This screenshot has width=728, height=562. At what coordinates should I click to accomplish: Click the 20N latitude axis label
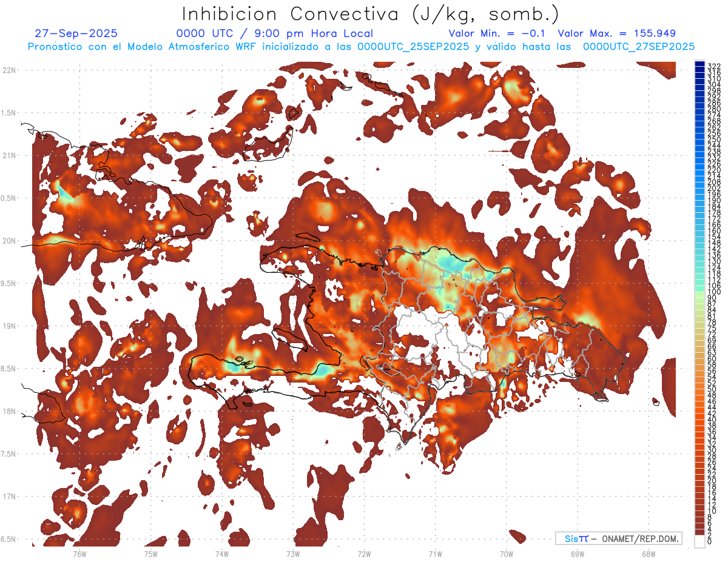click(9, 241)
